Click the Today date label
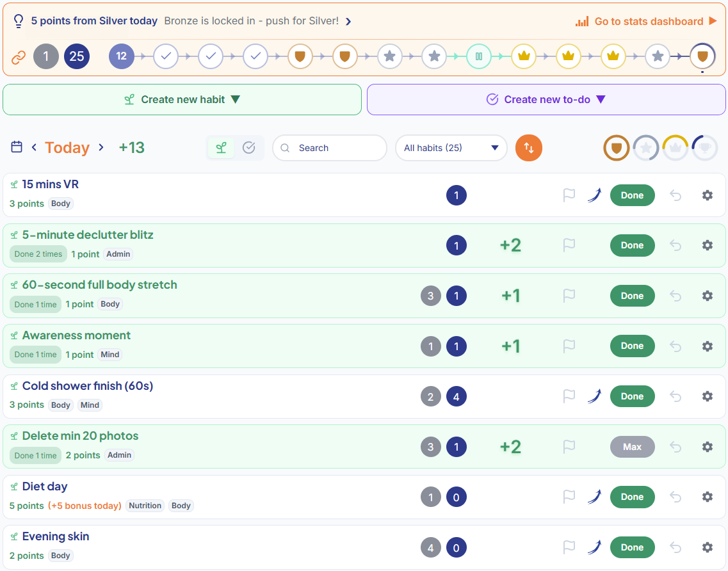This screenshot has width=728, height=571. click(67, 148)
